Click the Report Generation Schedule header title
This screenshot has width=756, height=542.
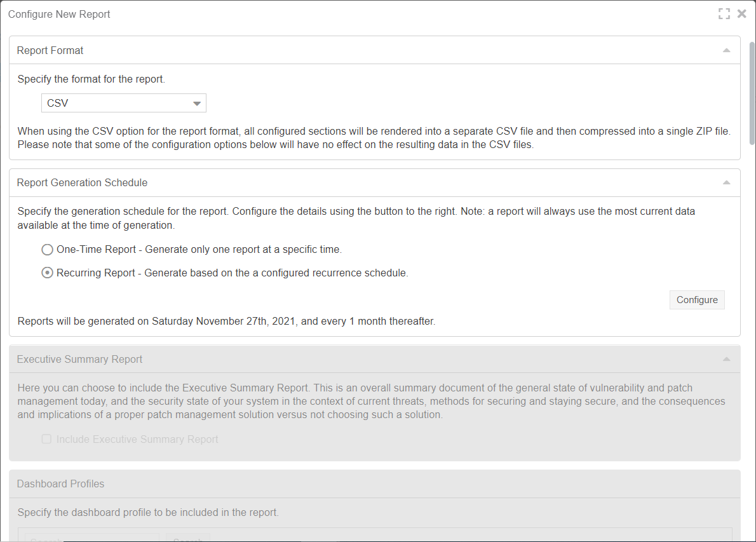(x=82, y=182)
